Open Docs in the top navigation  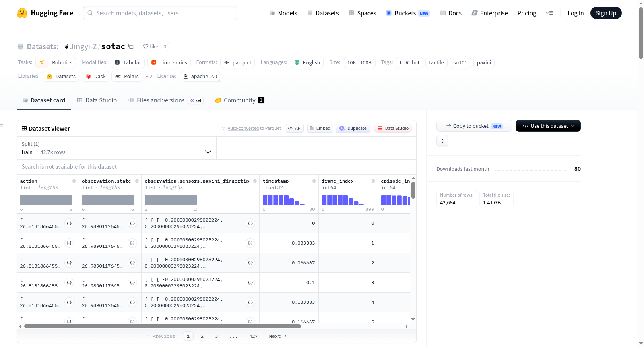tap(451, 13)
